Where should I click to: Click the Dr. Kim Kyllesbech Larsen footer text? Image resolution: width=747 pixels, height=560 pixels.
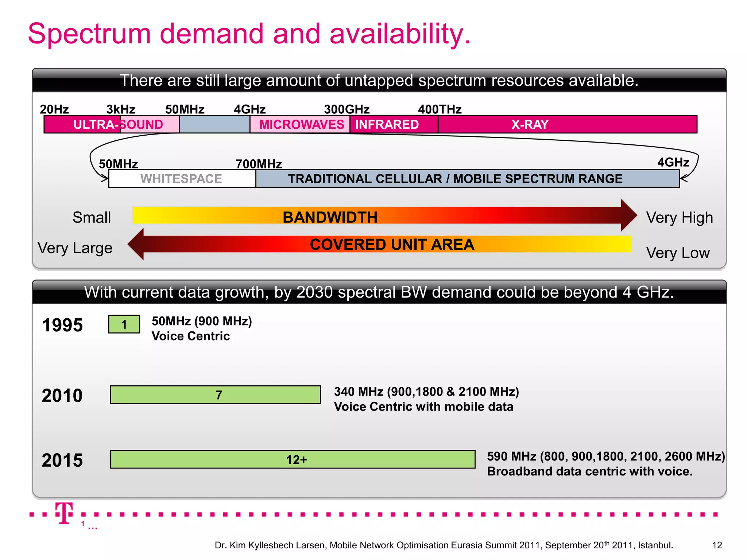(444, 545)
